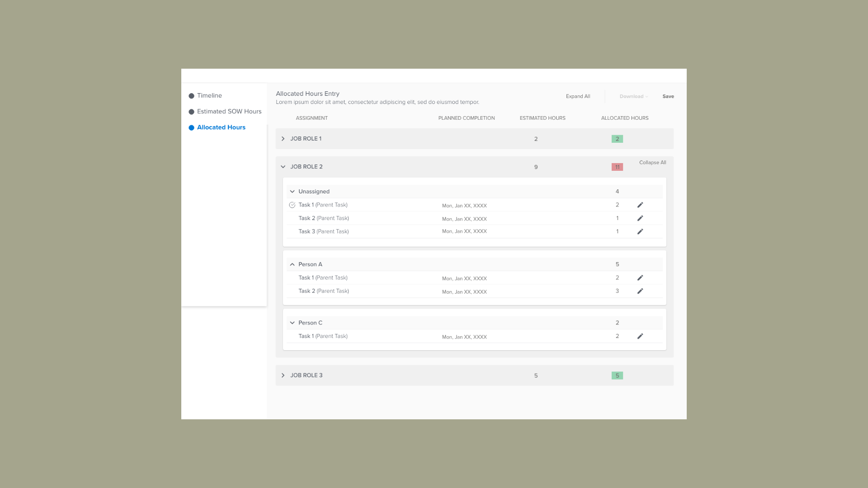
Task: Edit Person A's Task 2 hours
Action: tap(640, 291)
